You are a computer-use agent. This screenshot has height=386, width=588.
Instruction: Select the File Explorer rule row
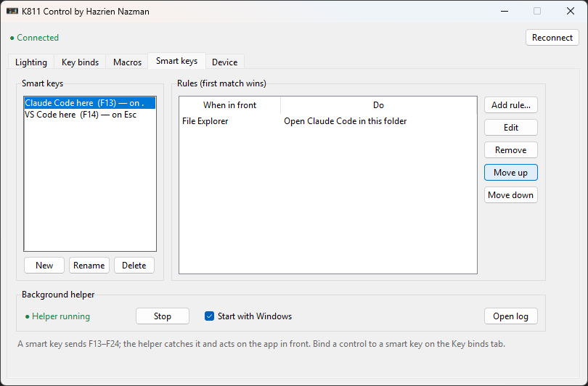coord(327,121)
